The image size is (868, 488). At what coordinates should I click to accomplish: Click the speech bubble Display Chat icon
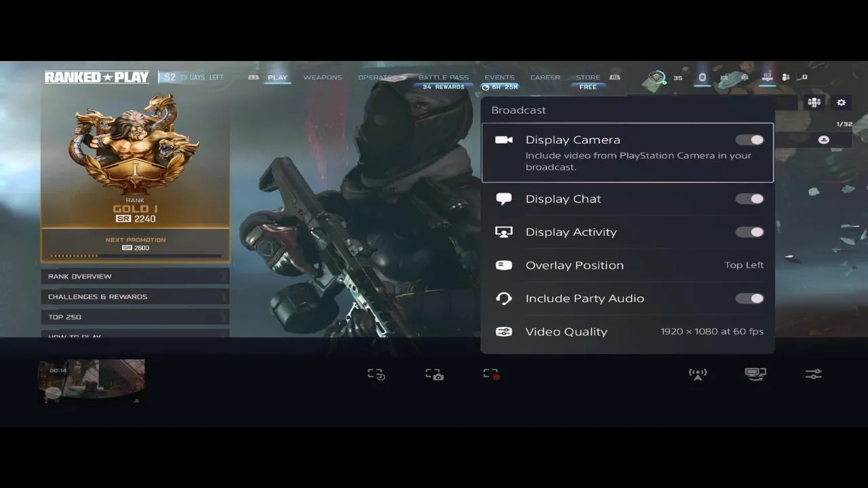504,199
